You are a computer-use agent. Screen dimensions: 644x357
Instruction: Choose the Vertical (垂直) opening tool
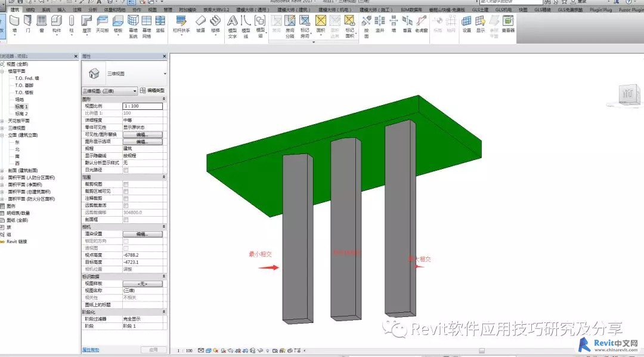coord(407,23)
